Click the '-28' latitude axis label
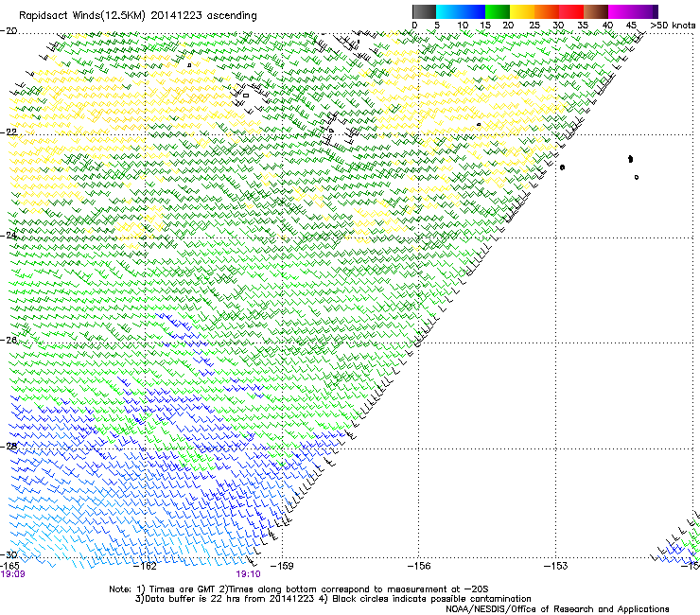This screenshot has width=700, height=615. 9,447
